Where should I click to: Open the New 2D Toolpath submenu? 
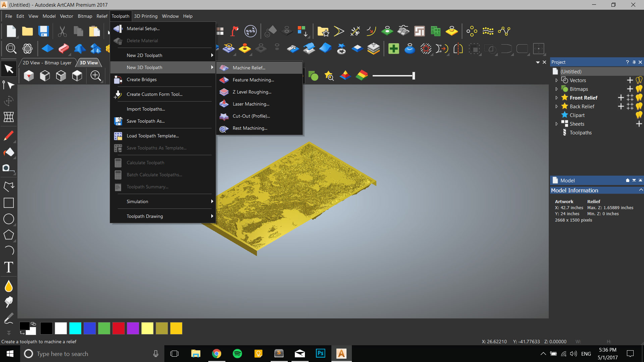click(x=163, y=55)
